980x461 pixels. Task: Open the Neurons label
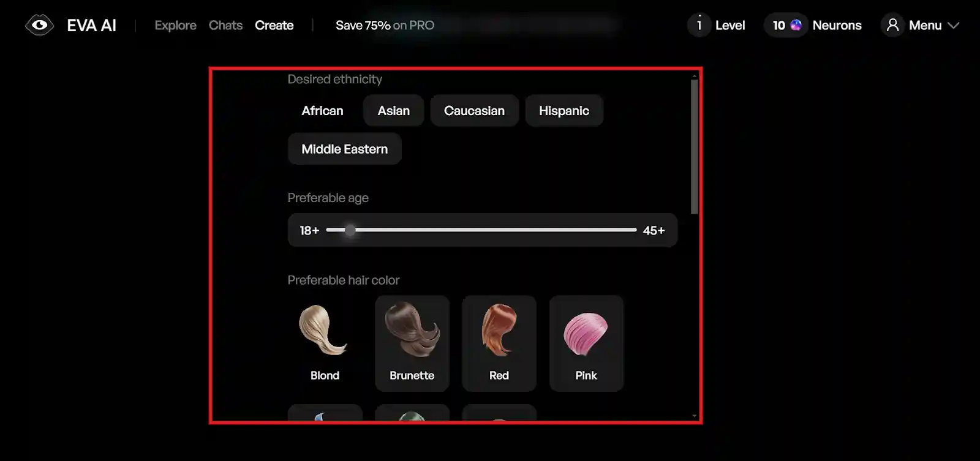pyautogui.click(x=837, y=25)
